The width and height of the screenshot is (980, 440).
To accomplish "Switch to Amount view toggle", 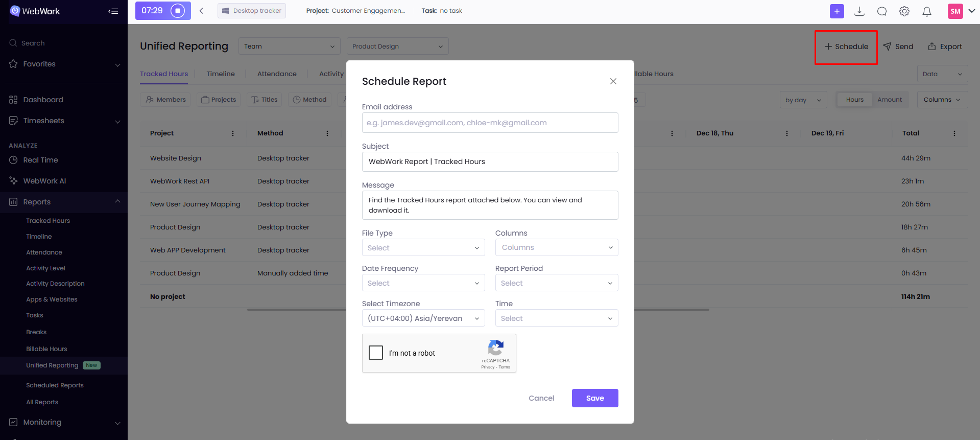I will pyautogui.click(x=890, y=100).
